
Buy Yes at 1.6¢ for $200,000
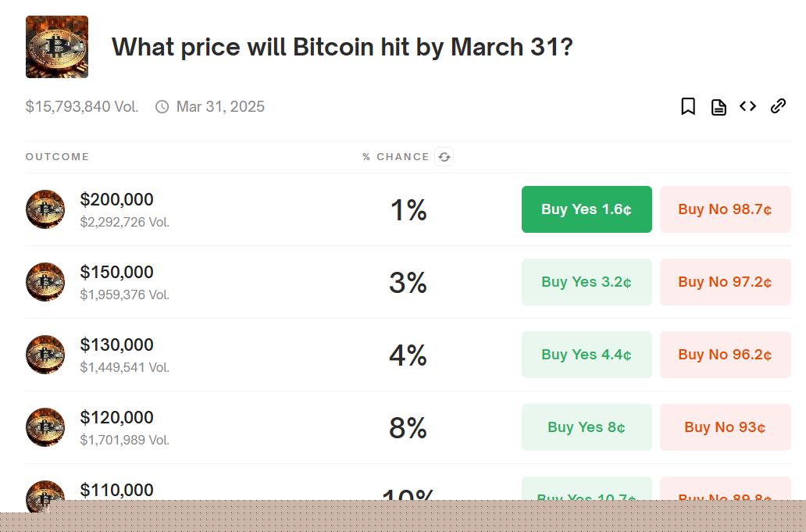587,209
